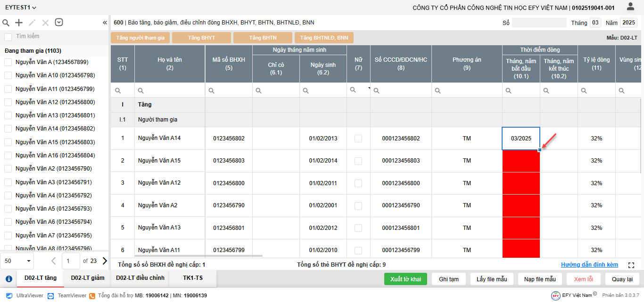
Task: Open the Hướng dẫn đính kèm link
Action: [589, 265]
